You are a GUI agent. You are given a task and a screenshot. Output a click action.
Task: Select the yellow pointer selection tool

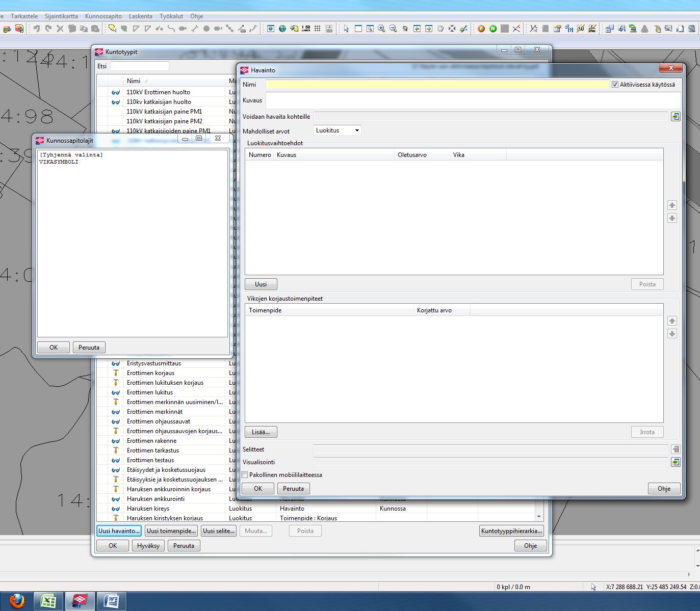112,29
